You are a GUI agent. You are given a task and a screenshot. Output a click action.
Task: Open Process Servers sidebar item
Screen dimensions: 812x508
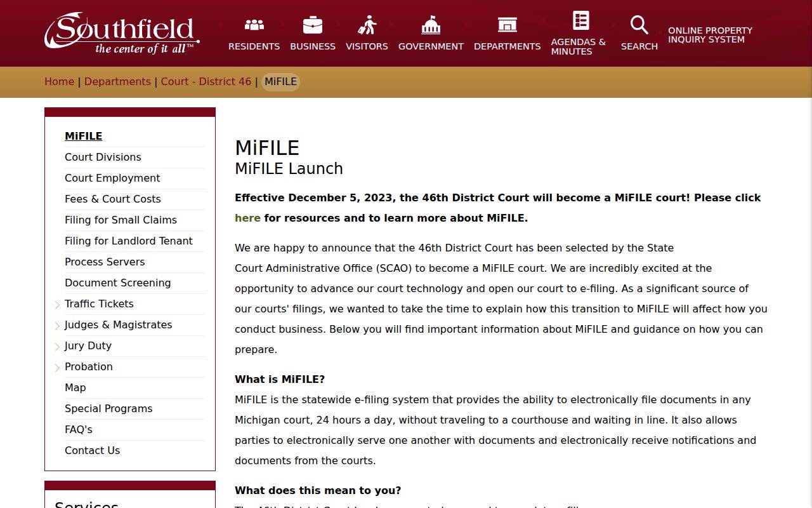(105, 262)
